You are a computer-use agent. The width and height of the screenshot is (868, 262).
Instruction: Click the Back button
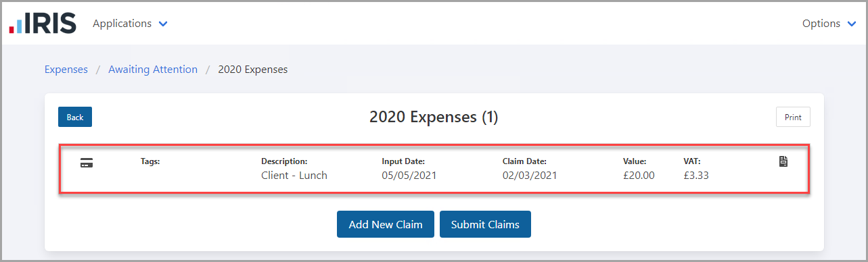click(x=75, y=117)
